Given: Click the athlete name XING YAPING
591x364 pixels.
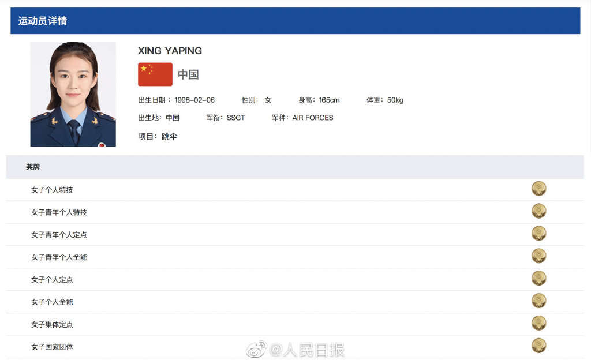Looking at the screenshot, I should (170, 51).
